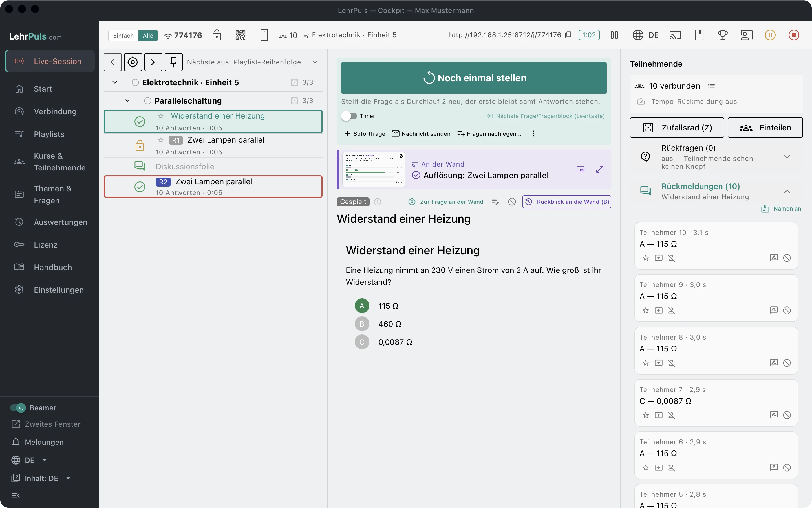The height and width of the screenshot is (508, 812).
Task: Click the Namen an link
Action: point(781,209)
